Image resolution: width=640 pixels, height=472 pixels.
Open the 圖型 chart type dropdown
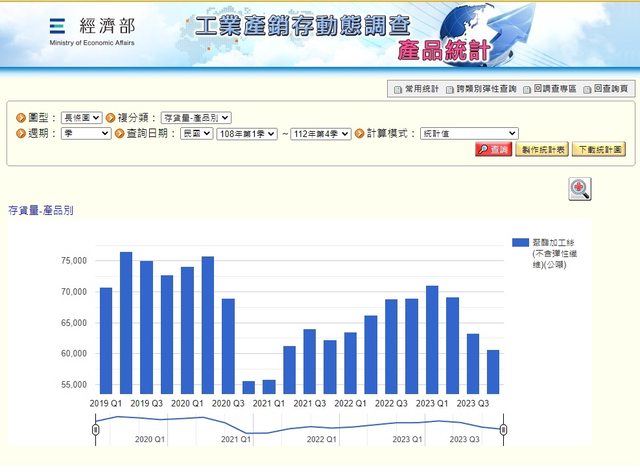(x=81, y=117)
